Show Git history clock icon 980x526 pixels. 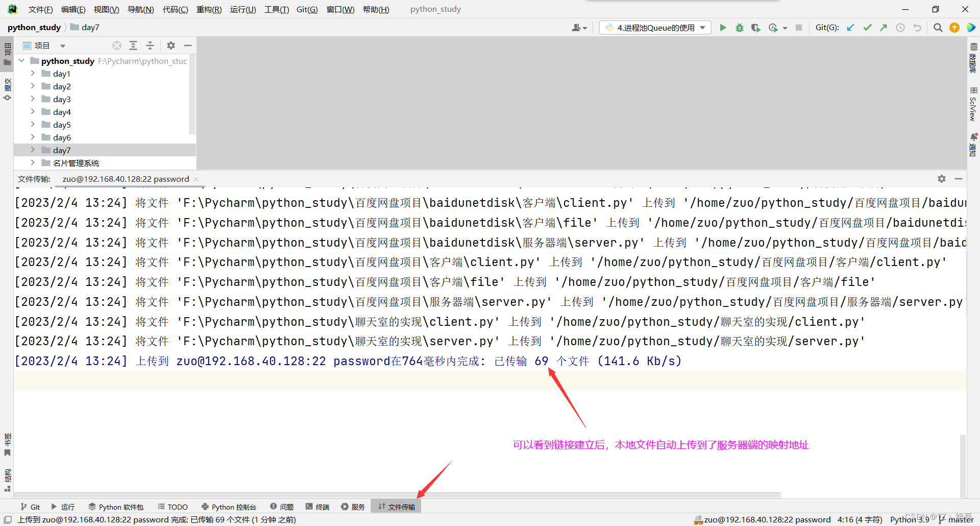(x=900, y=28)
